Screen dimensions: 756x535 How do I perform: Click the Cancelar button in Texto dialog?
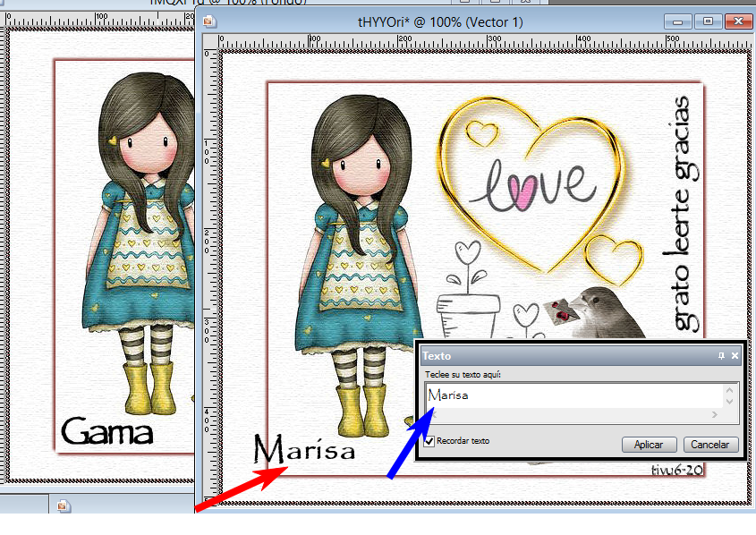pyautogui.click(x=710, y=445)
